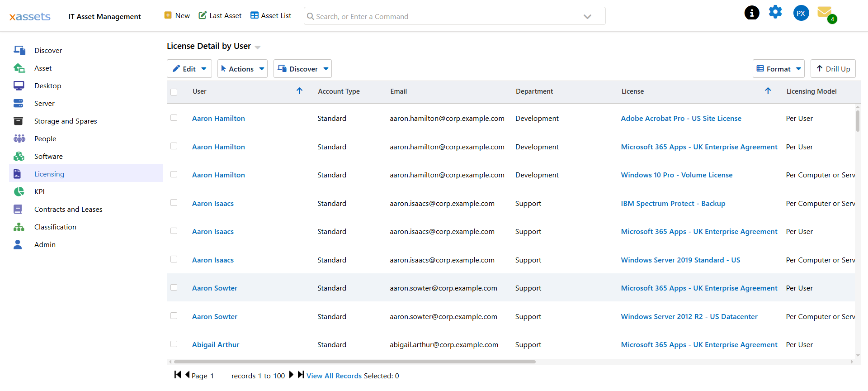Click the Storage and Spares box icon
This screenshot has width=868, height=391.
click(x=18, y=121)
